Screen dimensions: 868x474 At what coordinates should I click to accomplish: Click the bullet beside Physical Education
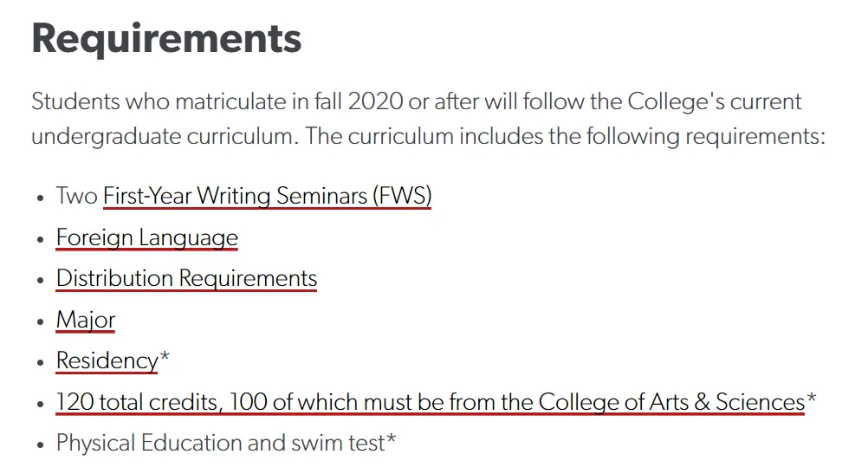tap(40, 445)
